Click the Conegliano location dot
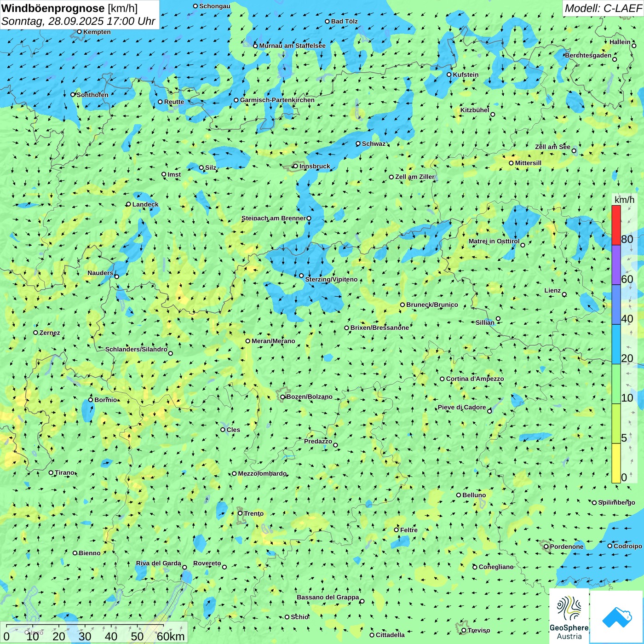Image resolution: width=644 pixels, height=644 pixels. [475, 567]
